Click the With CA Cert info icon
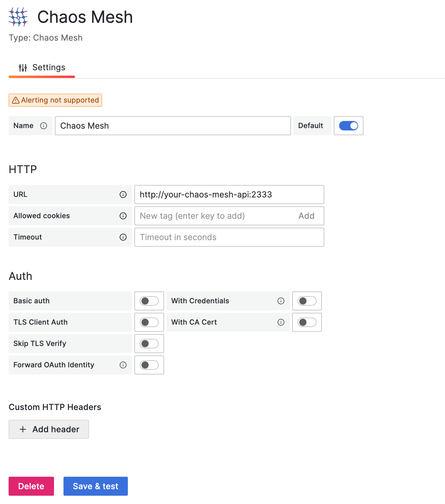 click(x=281, y=322)
